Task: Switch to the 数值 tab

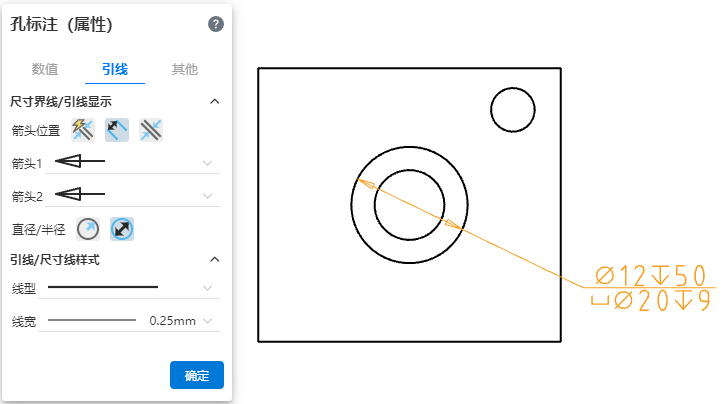Action: 45,69
